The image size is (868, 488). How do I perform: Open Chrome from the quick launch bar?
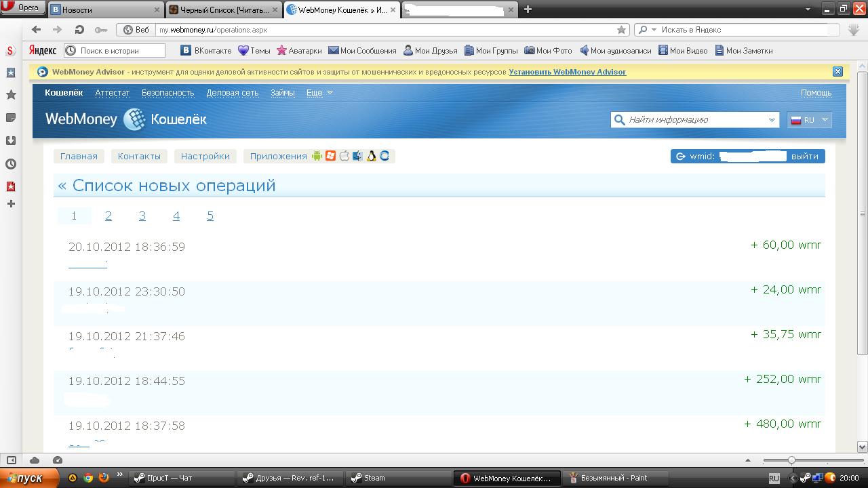[x=88, y=478]
